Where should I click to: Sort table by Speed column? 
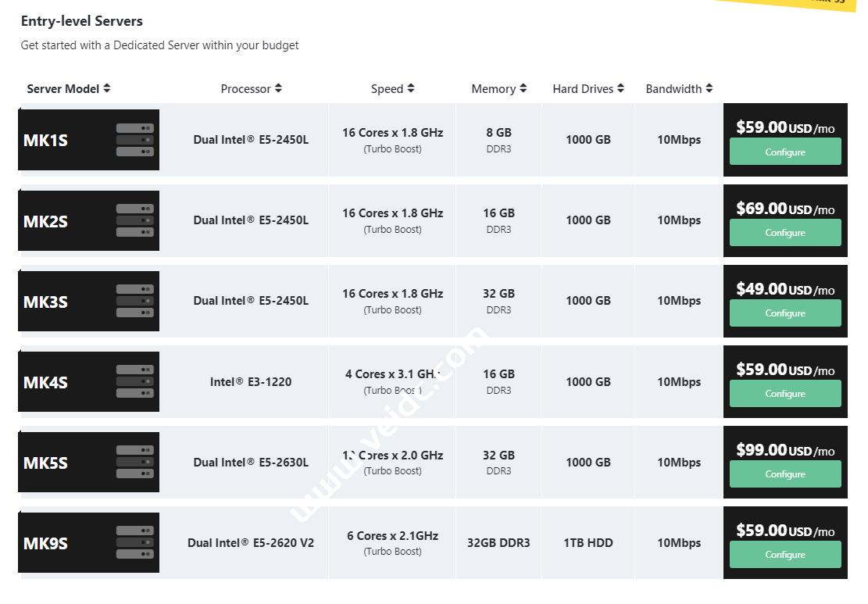tap(392, 89)
